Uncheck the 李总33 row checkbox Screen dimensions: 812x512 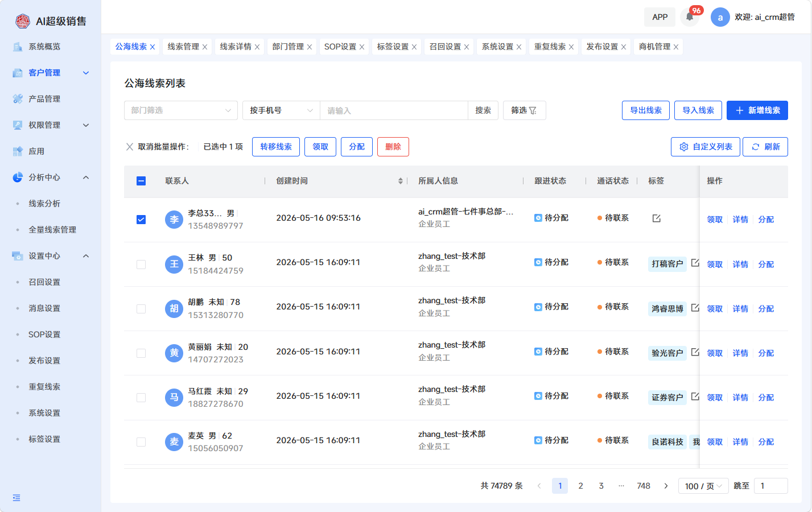click(x=141, y=220)
